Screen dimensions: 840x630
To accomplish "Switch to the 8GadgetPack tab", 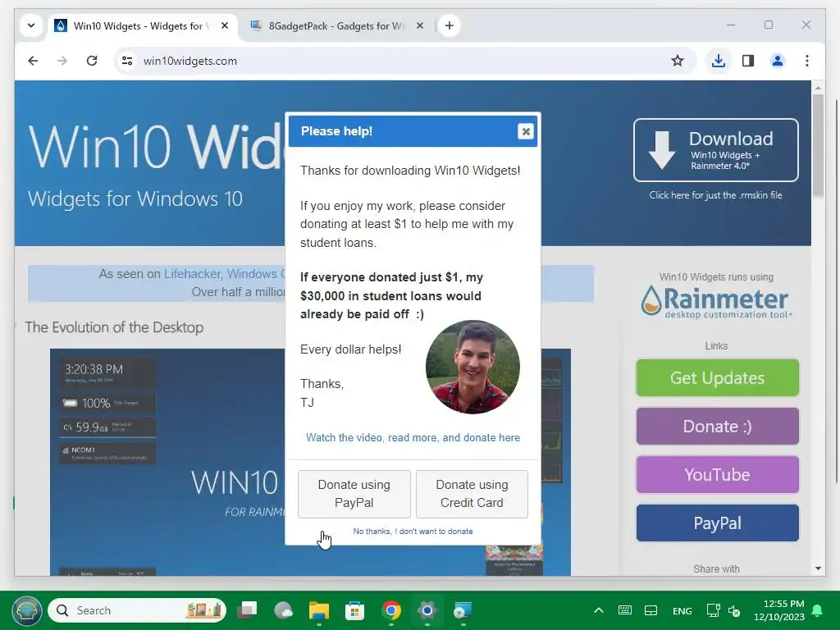I will click(x=336, y=25).
